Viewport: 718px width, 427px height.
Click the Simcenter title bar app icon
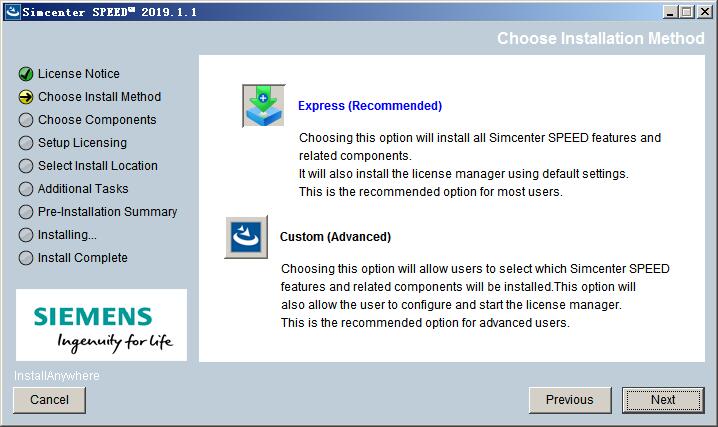[x=12, y=11]
